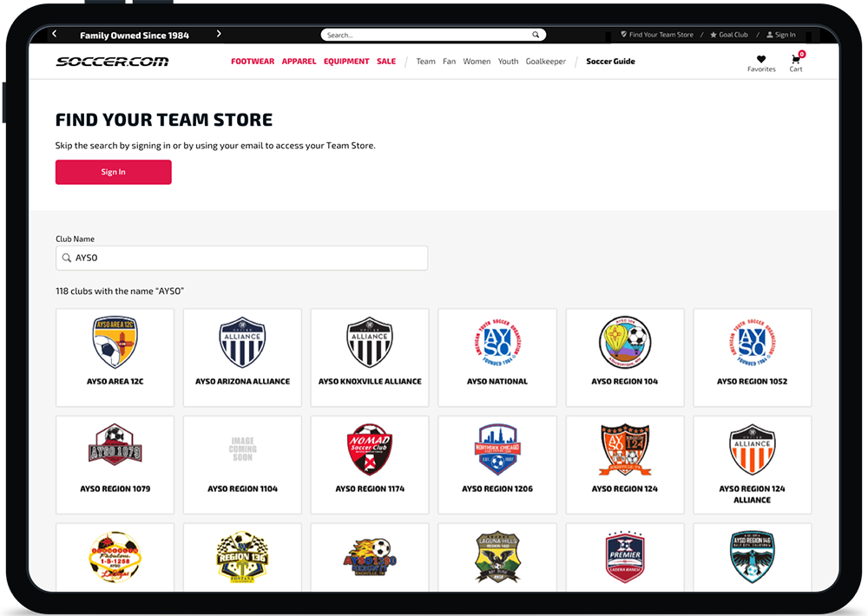Open the AYSO ARIZONA ALLIANCE name label
The height and width of the screenshot is (616, 868).
[x=242, y=382]
